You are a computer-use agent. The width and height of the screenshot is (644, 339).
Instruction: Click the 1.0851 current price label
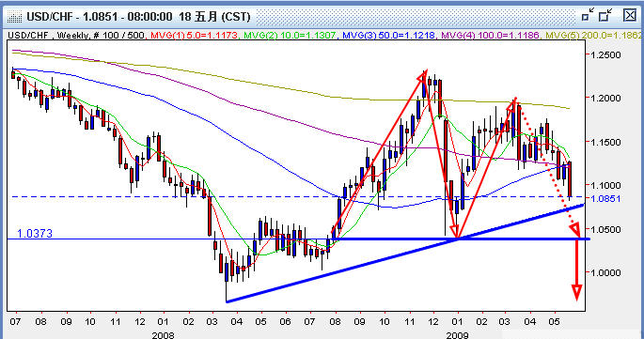point(605,199)
